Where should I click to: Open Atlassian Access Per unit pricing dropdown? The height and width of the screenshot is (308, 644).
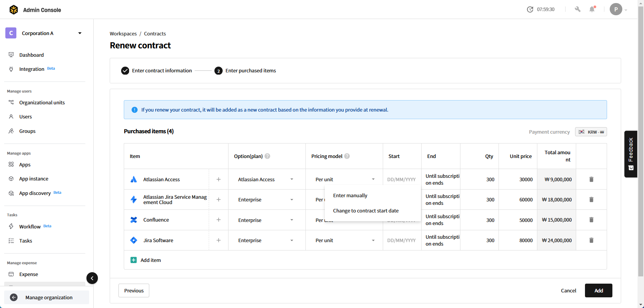point(345,179)
